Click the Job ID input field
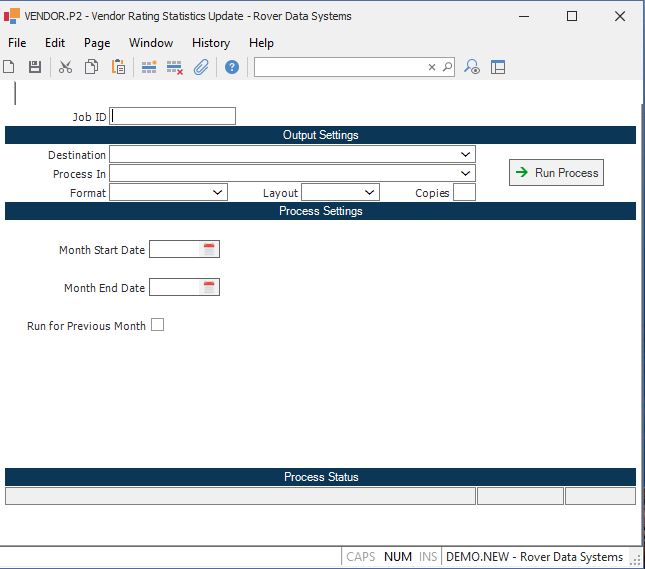This screenshot has height=569, width=645. tap(173, 116)
